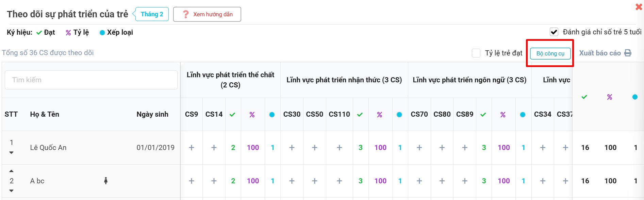Select the Lĩnh vực phát triển nhận thức header
Screen dimensions: 644x200
[344, 80]
